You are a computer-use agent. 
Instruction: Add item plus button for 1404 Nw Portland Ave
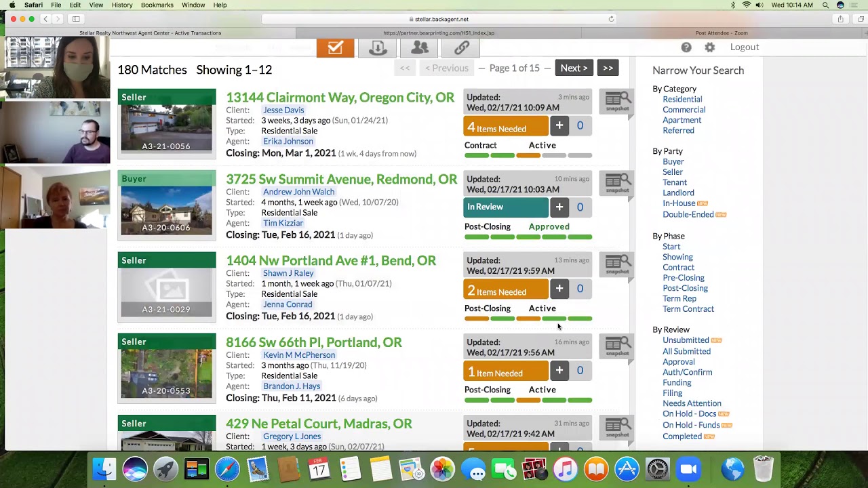(559, 289)
